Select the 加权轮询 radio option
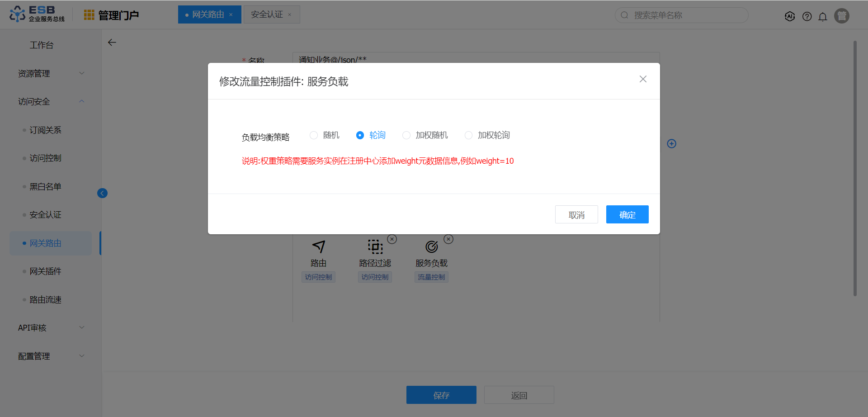 (469, 135)
